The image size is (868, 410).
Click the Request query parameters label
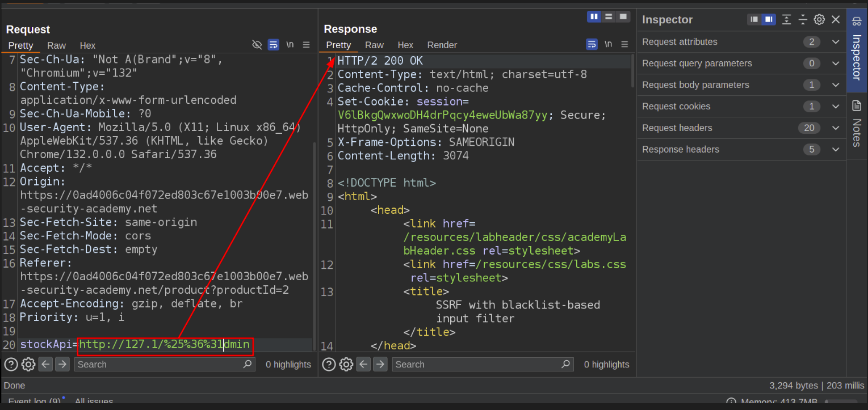697,64
